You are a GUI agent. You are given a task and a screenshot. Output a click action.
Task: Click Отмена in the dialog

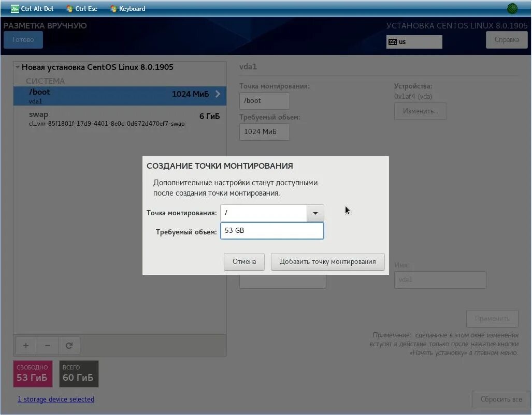244,261
